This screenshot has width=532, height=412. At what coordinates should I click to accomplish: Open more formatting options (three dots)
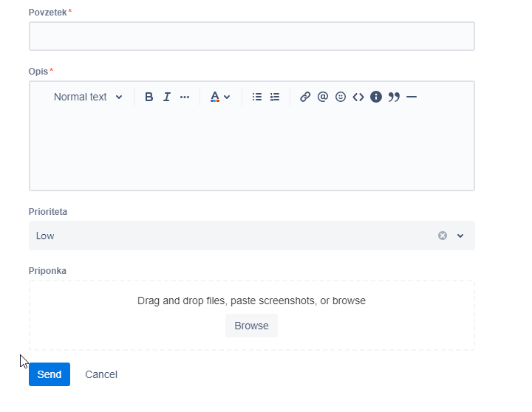(185, 97)
